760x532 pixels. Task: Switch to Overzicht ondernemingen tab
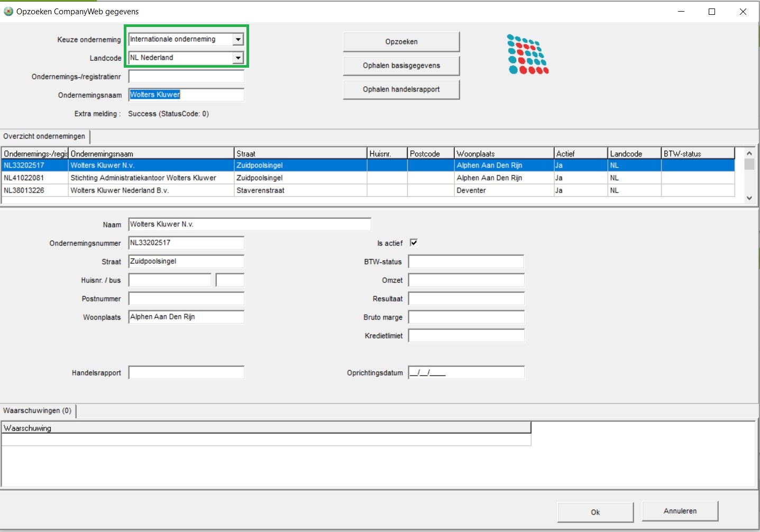pos(44,136)
